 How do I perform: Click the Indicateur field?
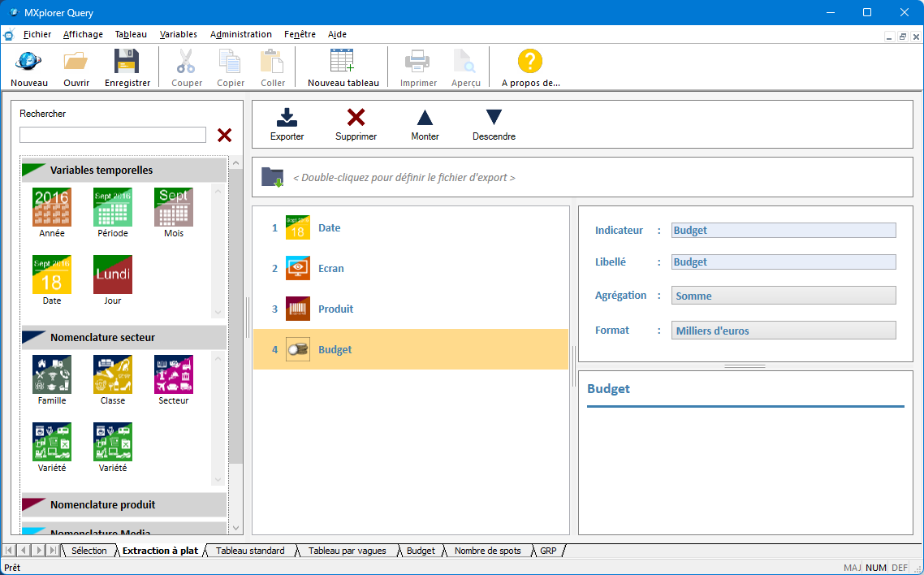click(784, 231)
